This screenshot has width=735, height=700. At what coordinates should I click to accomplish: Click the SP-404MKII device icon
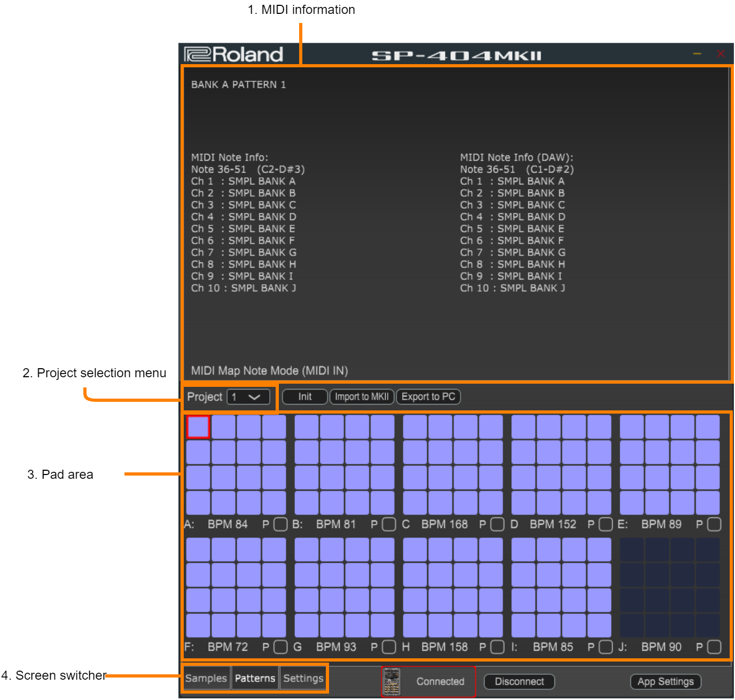pos(392,681)
